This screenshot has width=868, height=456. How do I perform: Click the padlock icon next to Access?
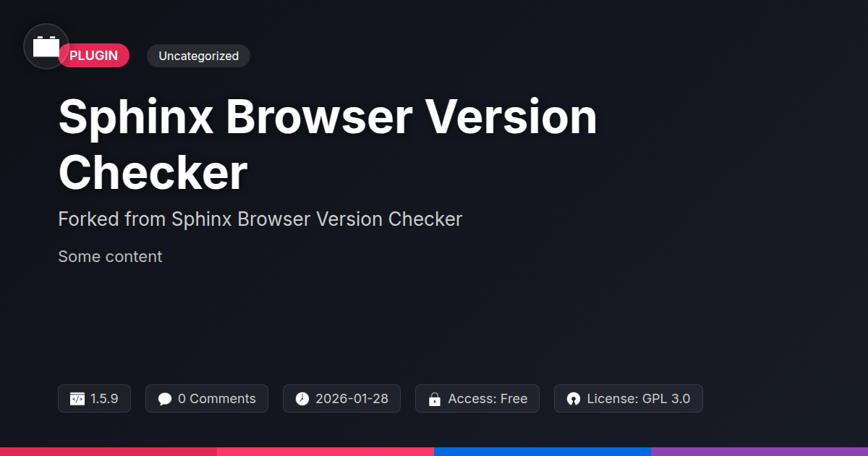coord(435,399)
